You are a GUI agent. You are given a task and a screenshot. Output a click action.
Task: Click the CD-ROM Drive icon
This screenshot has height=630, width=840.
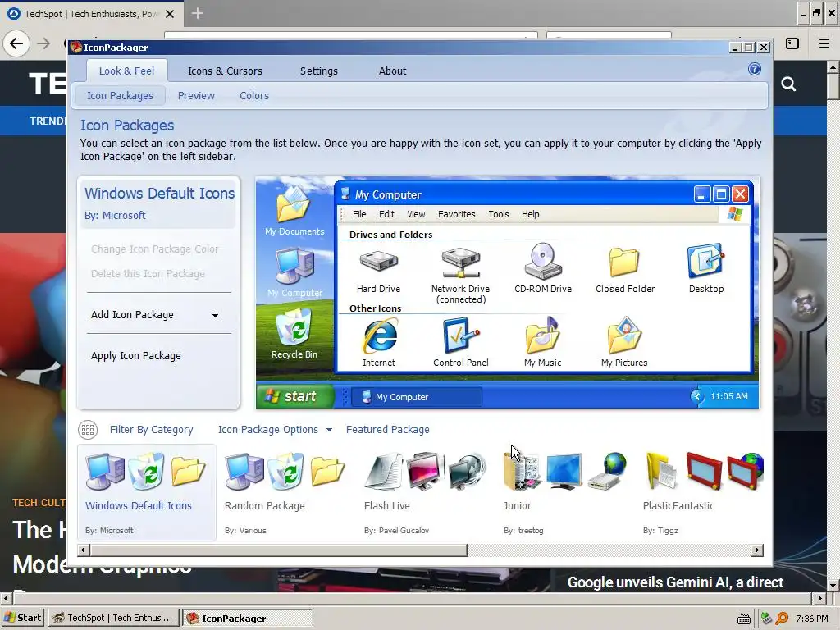coord(543,261)
